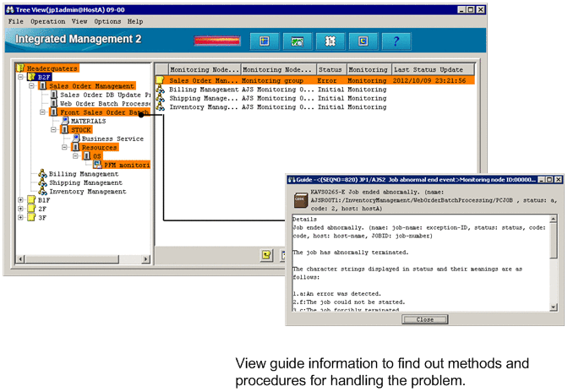
Task: Expand the 3F folder node
Action: [x=21, y=217]
